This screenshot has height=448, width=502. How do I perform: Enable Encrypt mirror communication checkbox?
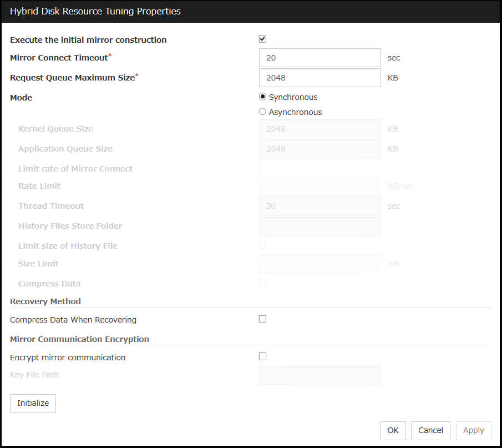click(x=263, y=357)
